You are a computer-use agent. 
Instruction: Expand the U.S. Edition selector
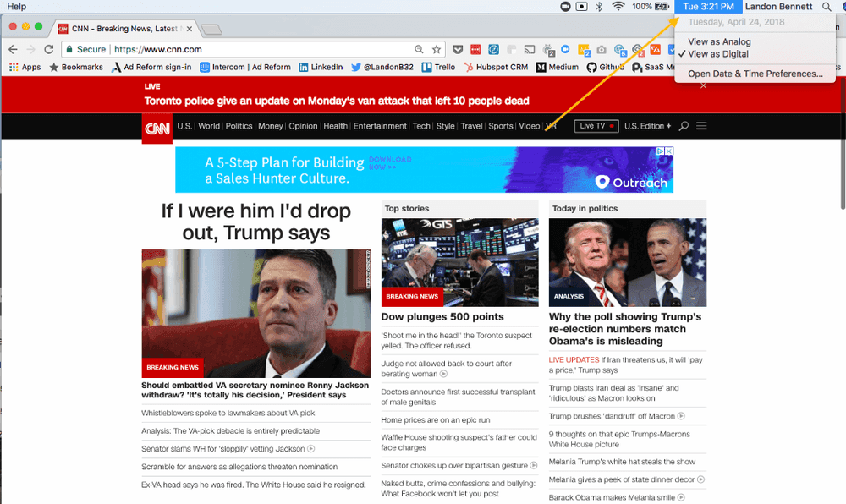point(647,126)
